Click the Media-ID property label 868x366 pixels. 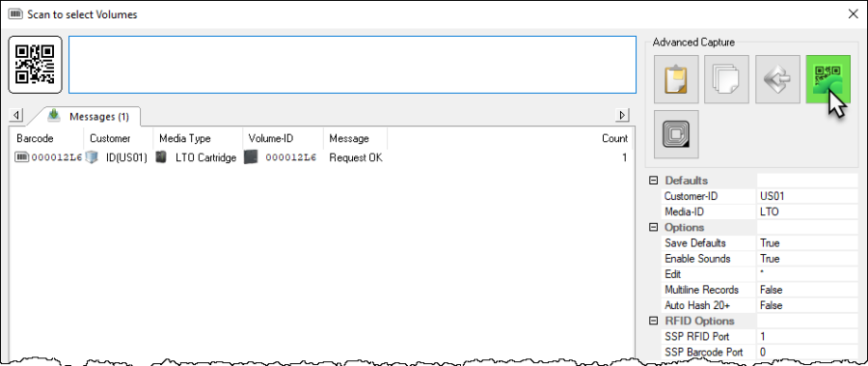coord(684,211)
